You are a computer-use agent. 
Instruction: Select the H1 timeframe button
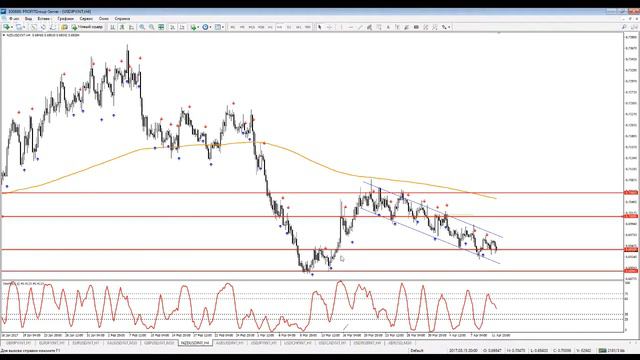[270, 27]
